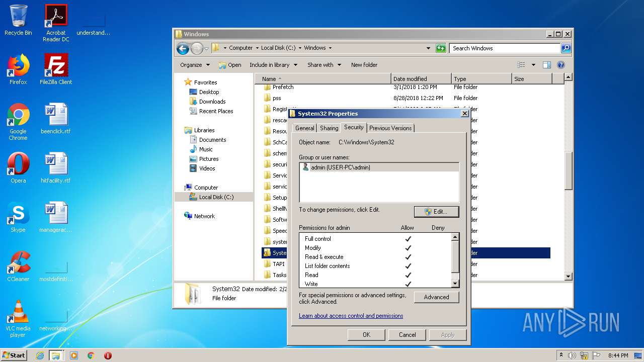This screenshot has width=644, height=362.
Task: Click the Search Windows input field
Action: 504,48
